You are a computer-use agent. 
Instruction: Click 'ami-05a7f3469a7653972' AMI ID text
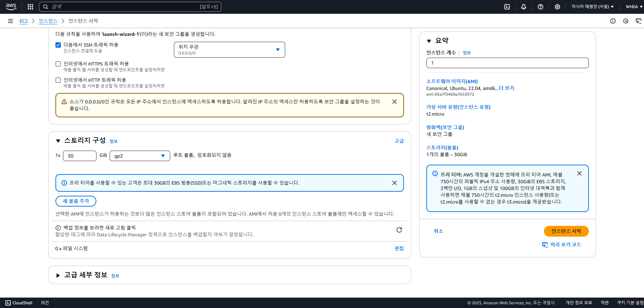pyautogui.click(x=450, y=95)
